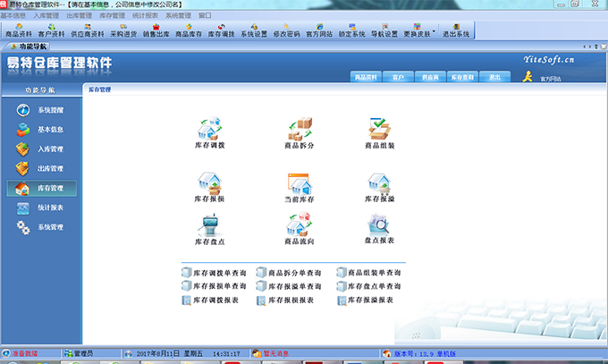Select the 功能导航 tab
Viewport: 608px width, 364px height.
coord(29,47)
